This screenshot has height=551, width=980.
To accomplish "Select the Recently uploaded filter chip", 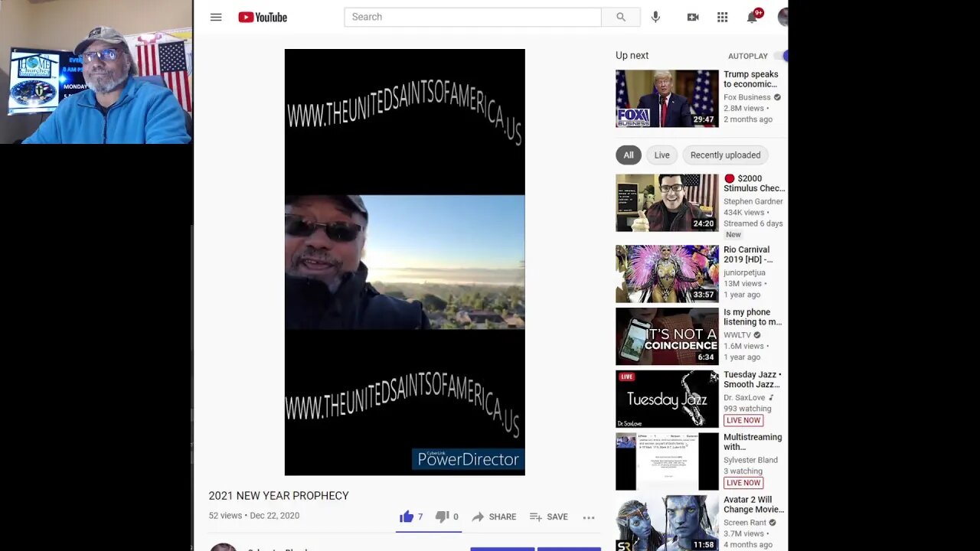I will pyautogui.click(x=725, y=155).
